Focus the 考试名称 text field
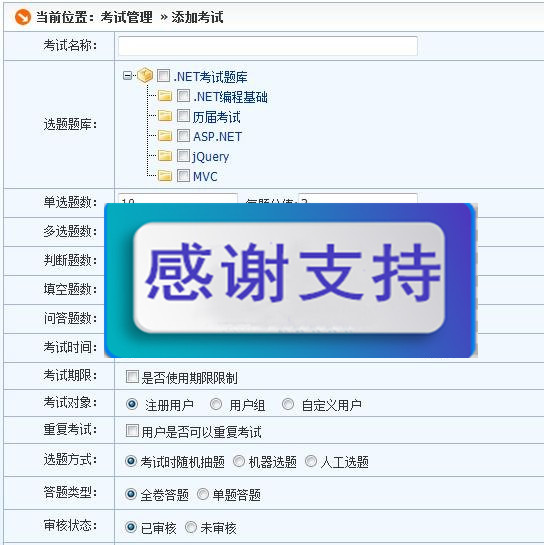 [268, 46]
